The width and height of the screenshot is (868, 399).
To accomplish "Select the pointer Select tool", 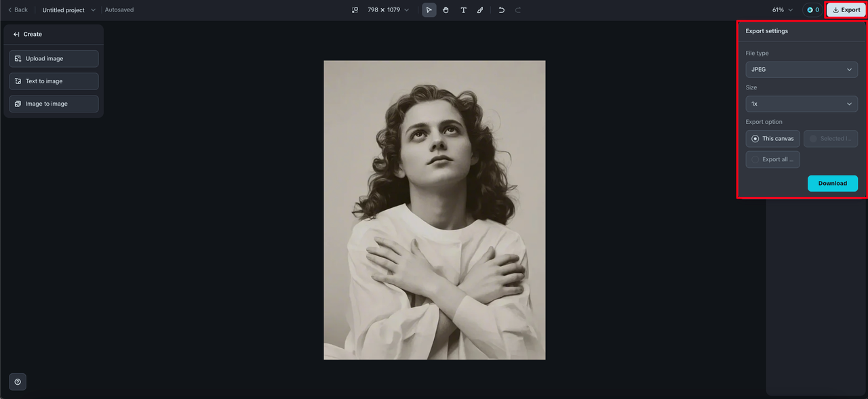I will click(x=429, y=10).
